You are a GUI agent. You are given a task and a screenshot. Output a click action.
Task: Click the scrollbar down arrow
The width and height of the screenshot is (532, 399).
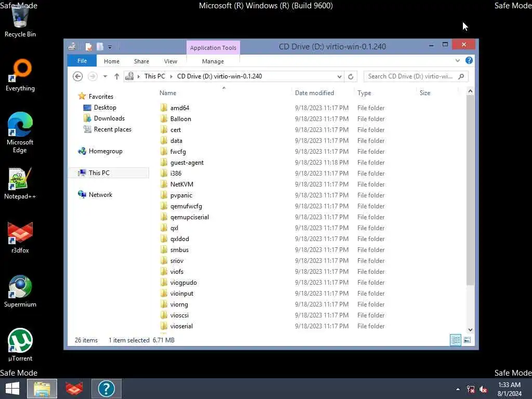[470, 330]
